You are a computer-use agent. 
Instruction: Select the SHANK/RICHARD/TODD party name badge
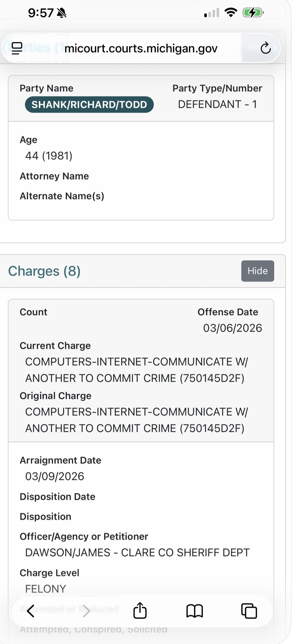tap(89, 105)
